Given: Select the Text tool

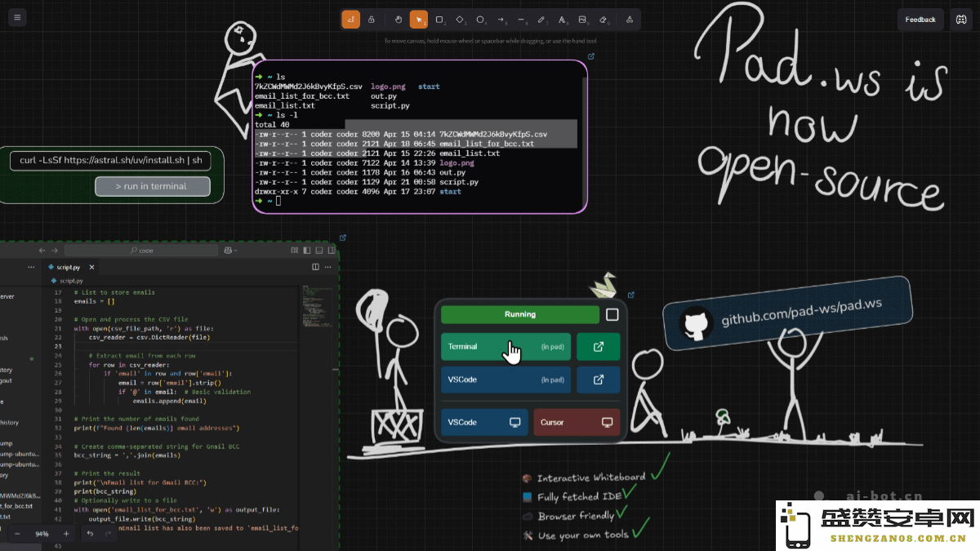Looking at the screenshot, I should (x=563, y=19).
